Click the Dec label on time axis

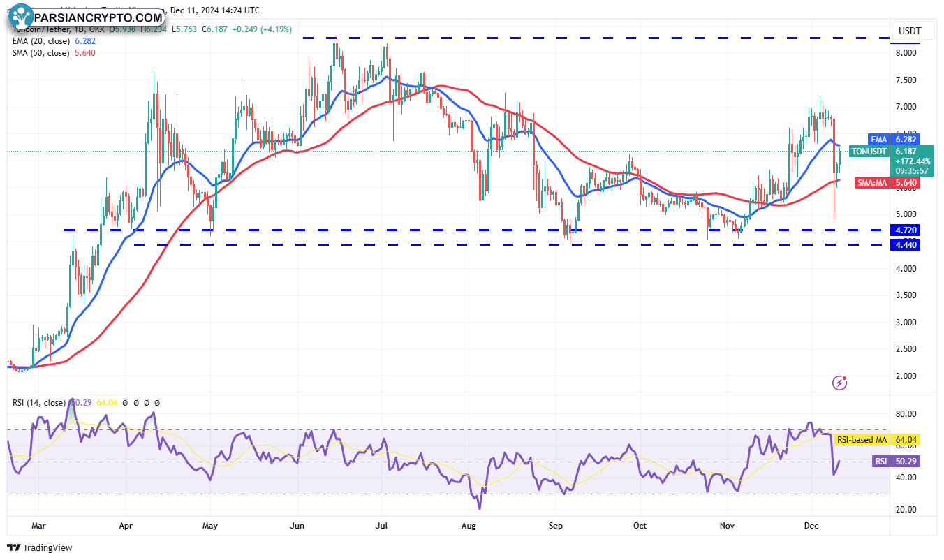(811, 524)
